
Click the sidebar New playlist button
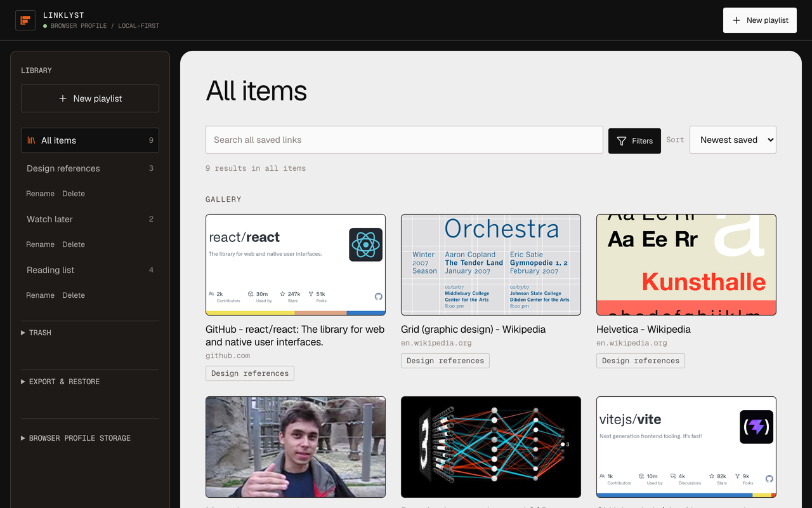click(90, 98)
